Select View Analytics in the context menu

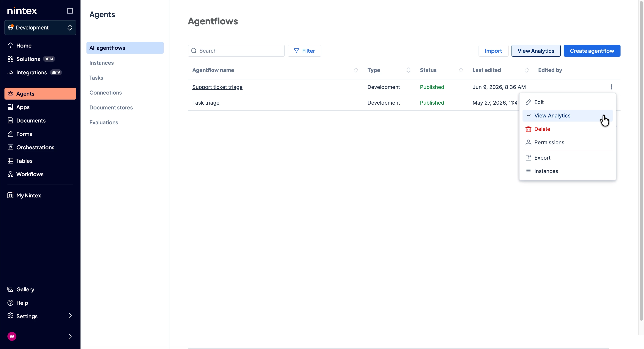(x=567, y=116)
